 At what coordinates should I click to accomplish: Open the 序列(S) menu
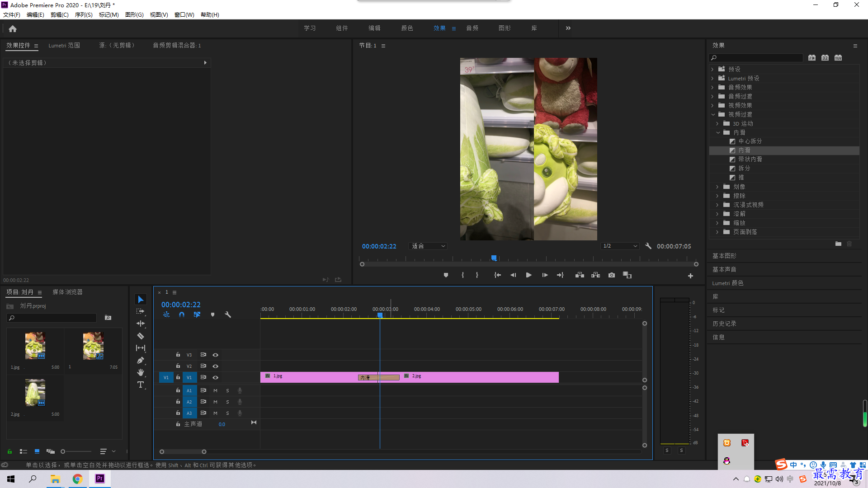click(x=84, y=14)
